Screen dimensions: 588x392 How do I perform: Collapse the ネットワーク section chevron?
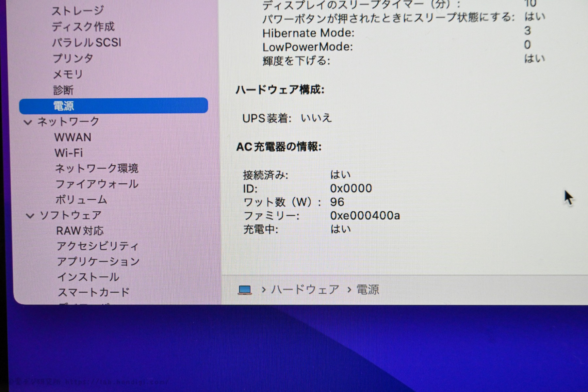(x=28, y=122)
